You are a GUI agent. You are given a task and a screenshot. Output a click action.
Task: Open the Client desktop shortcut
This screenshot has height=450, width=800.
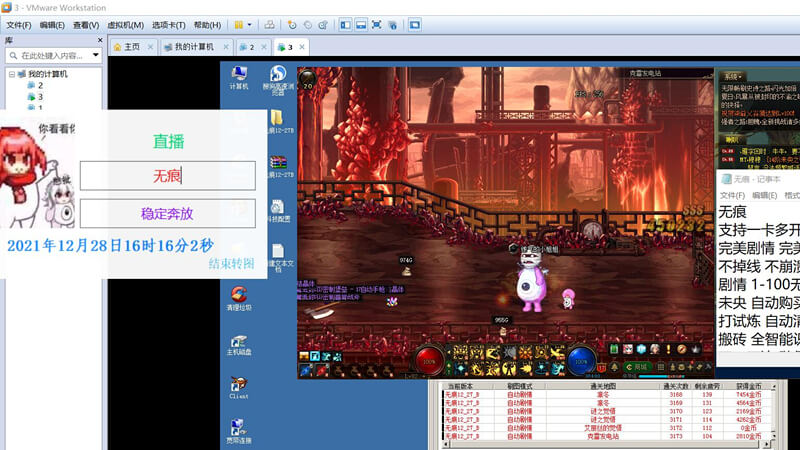tap(239, 388)
